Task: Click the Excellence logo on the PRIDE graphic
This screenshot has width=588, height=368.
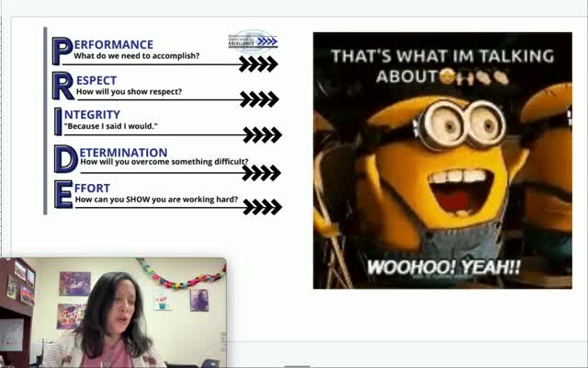Action: pos(253,40)
